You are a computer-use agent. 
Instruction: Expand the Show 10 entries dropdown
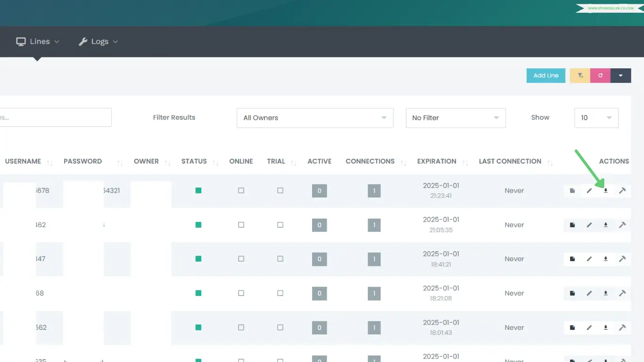[x=596, y=118]
